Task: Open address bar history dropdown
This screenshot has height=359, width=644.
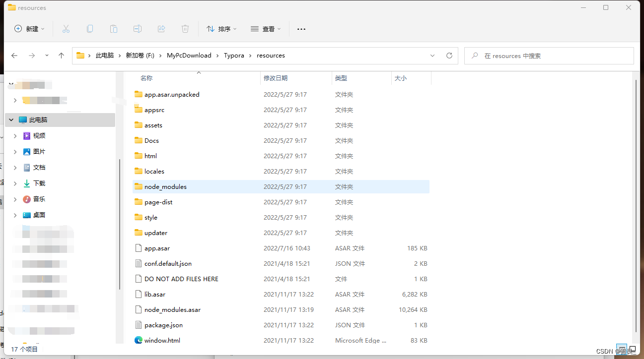Action: [432, 56]
